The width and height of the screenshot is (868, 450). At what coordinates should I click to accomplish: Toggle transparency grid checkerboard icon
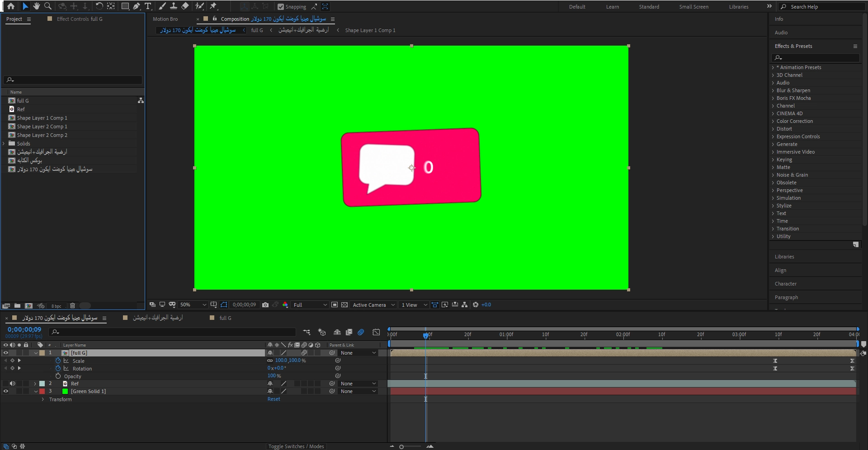coord(344,305)
